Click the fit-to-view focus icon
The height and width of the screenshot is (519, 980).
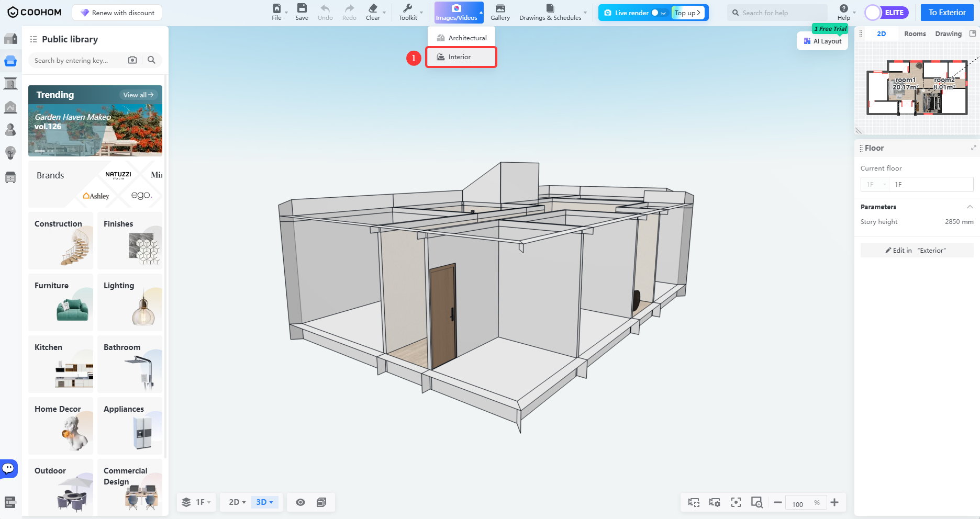tap(736, 502)
